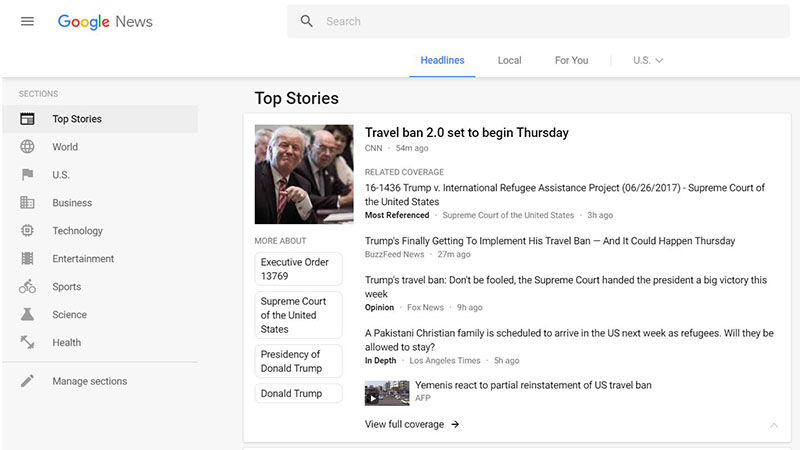Image resolution: width=800 pixels, height=450 pixels.
Task: Click the Entertainment film icon
Action: coord(28,259)
